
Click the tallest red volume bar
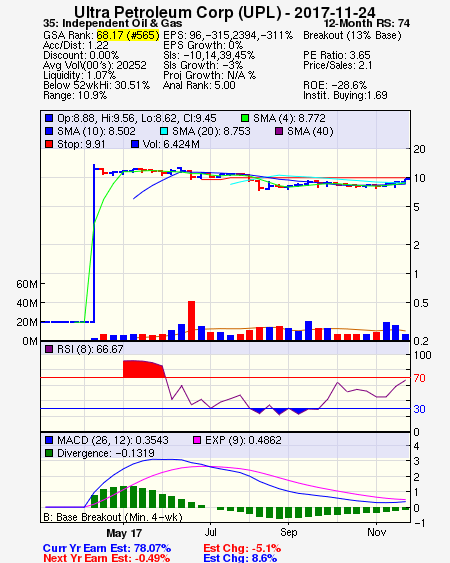point(191,321)
